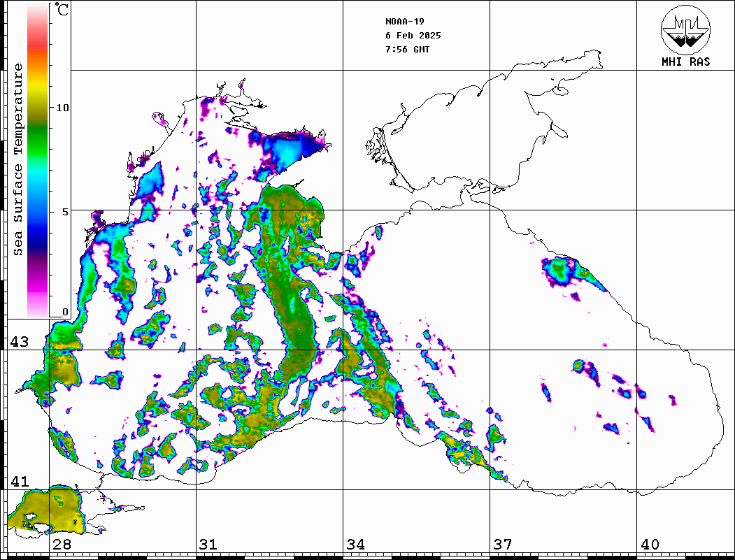
Task: Click longitude label "34"
Action: click(x=356, y=545)
